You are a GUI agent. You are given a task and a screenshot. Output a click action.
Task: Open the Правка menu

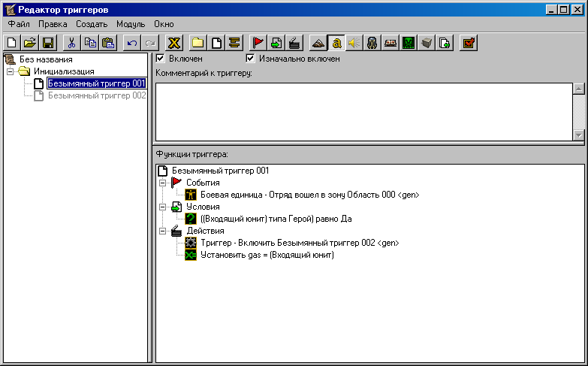[x=53, y=24]
